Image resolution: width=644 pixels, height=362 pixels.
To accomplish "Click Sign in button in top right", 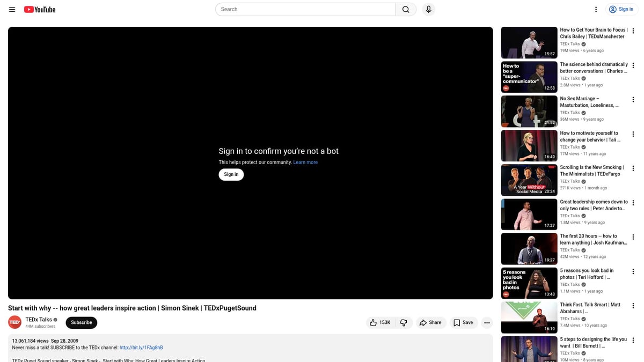I will pyautogui.click(x=621, y=9).
